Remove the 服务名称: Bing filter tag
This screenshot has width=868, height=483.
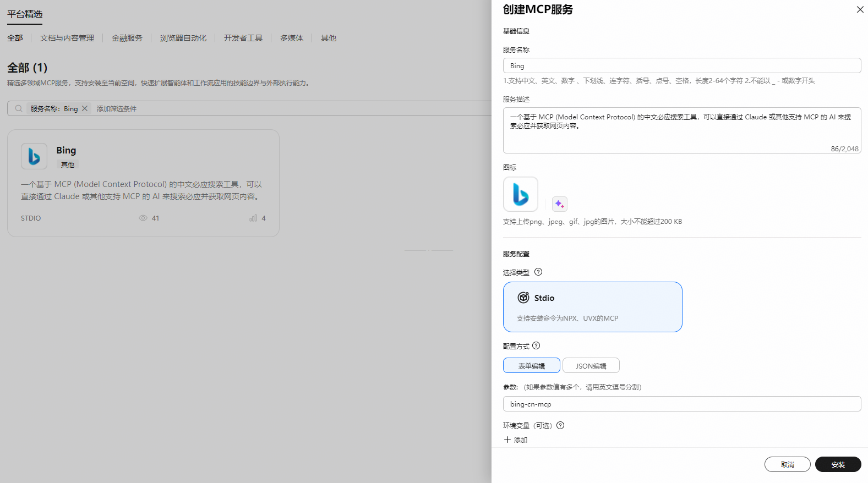[85, 108]
